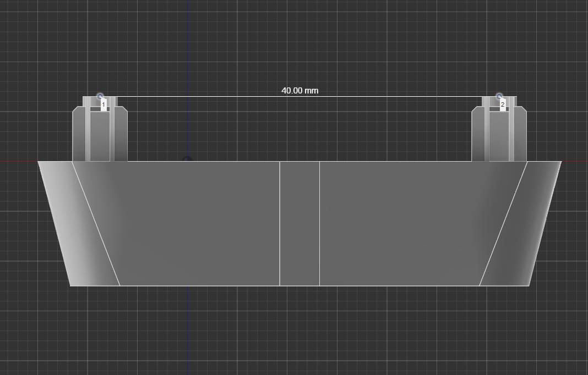Select the white tag labeled 1
The width and height of the screenshot is (588, 375).
[103, 104]
